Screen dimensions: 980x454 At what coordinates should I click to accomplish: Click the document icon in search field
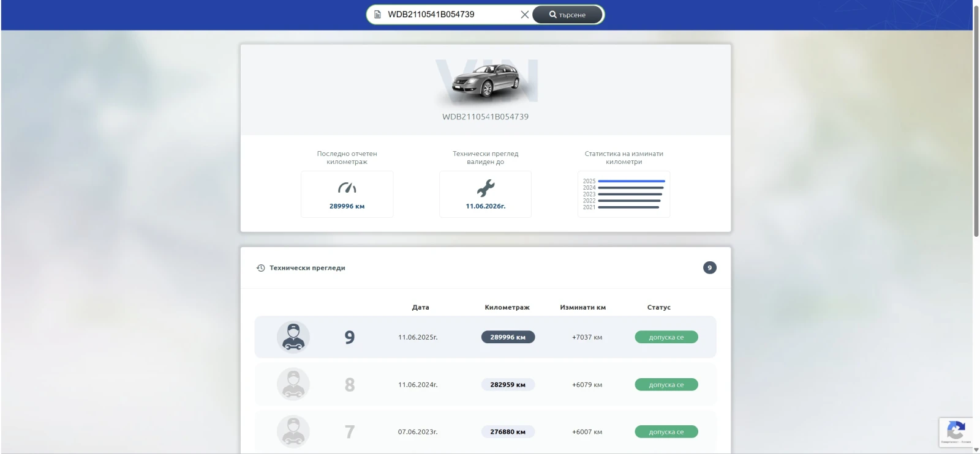point(378,15)
